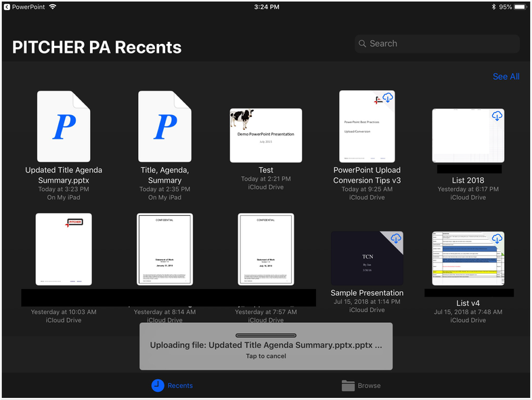
Task: Open the Test presentation thumbnail
Action: pos(266,135)
